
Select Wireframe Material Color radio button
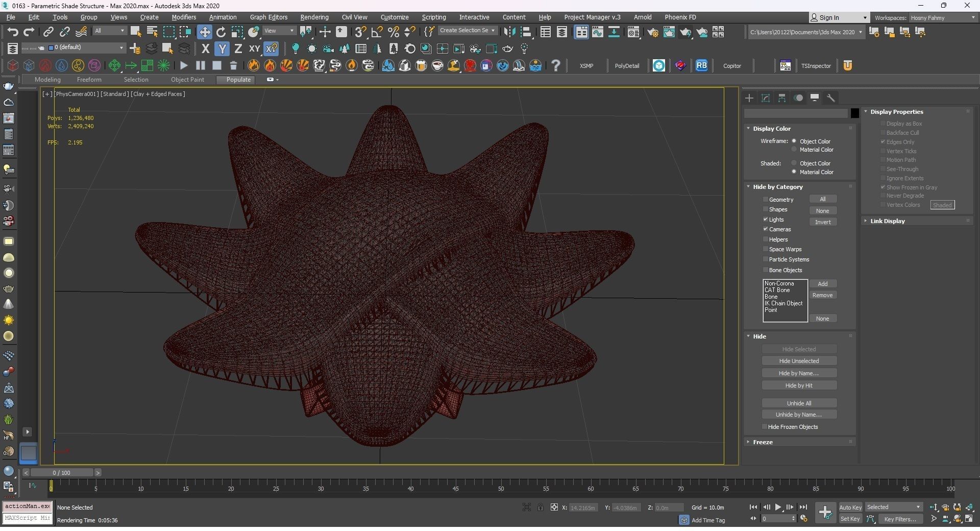[794, 150]
